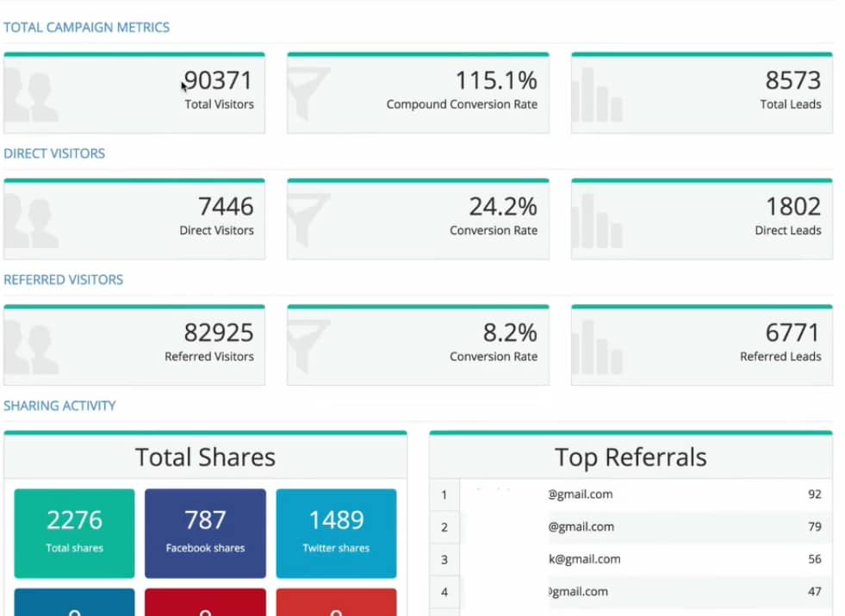The width and height of the screenshot is (845, 616).
Task: Click rank number 3 in Top Referrals
Action: point(444,559)
